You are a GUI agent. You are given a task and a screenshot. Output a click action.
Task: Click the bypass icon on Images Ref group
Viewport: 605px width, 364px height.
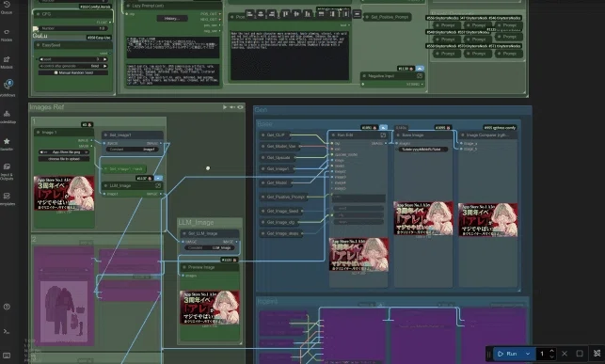coord(232,107)
